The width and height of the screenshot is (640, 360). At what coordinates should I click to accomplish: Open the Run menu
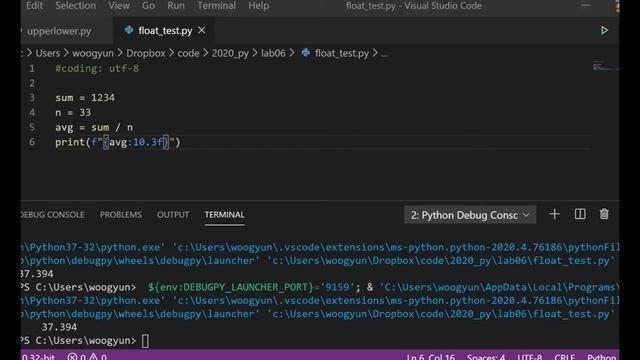[x=176, y=6]
